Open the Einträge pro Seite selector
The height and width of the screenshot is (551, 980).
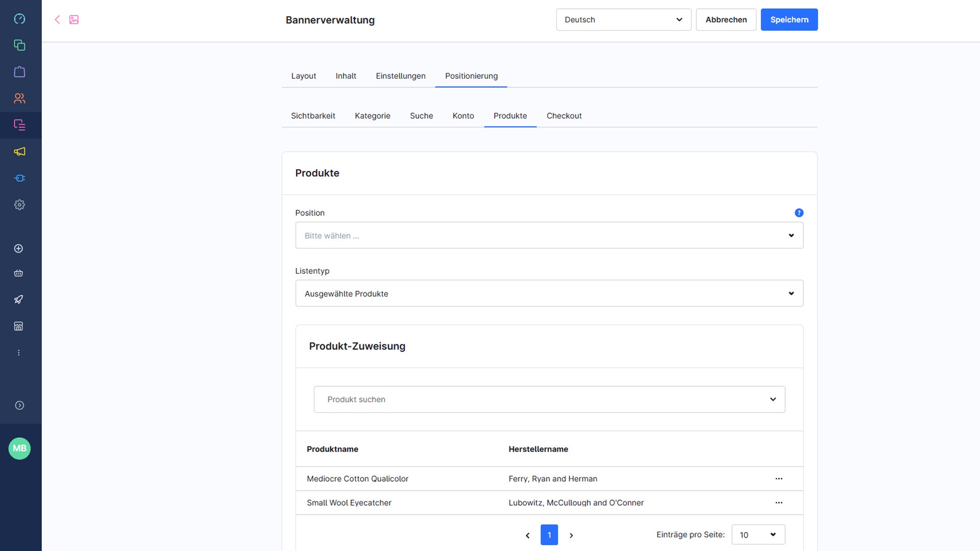click(757, 535)
